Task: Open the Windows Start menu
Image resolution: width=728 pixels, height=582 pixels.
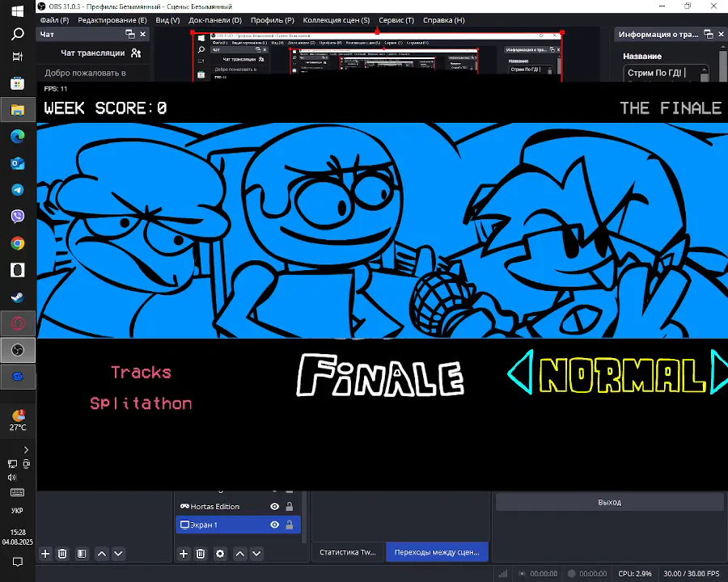Action: [18, 11]
